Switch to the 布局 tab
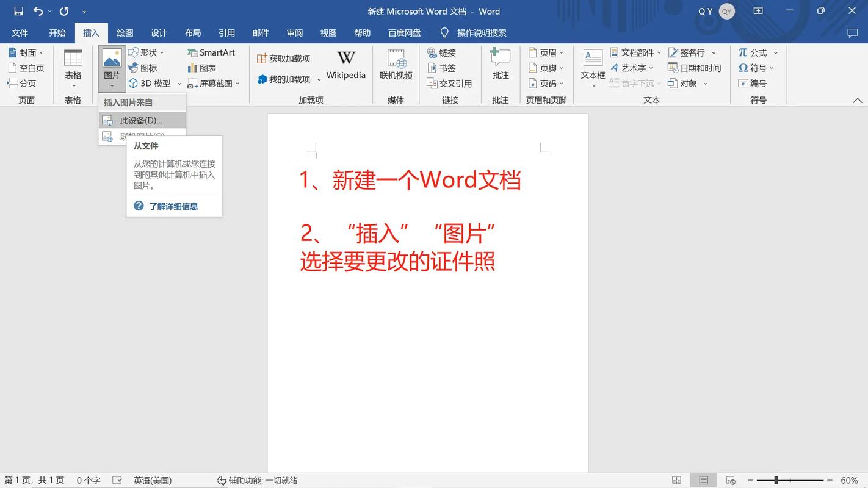This screenshot has width=868, height=488. [193, 33]
